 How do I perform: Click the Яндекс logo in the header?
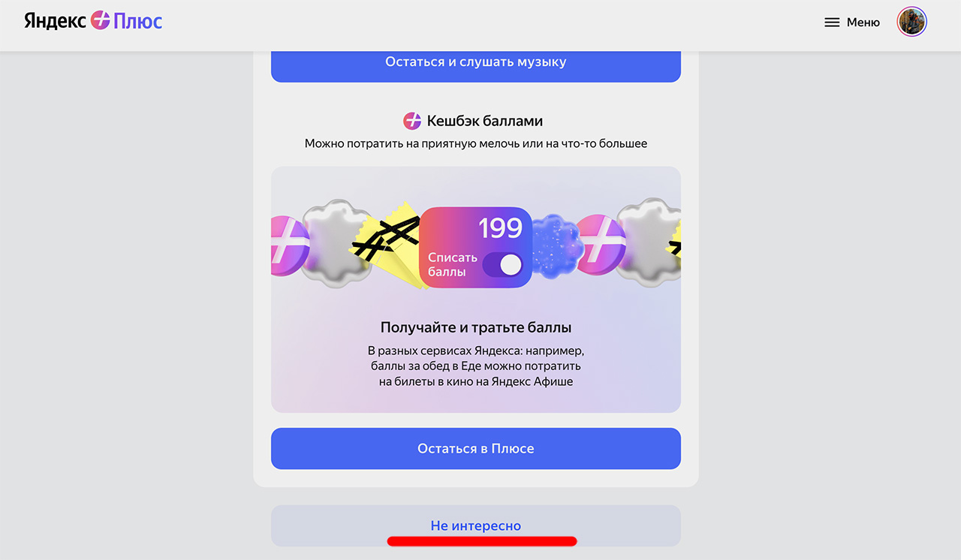(55, 21)
